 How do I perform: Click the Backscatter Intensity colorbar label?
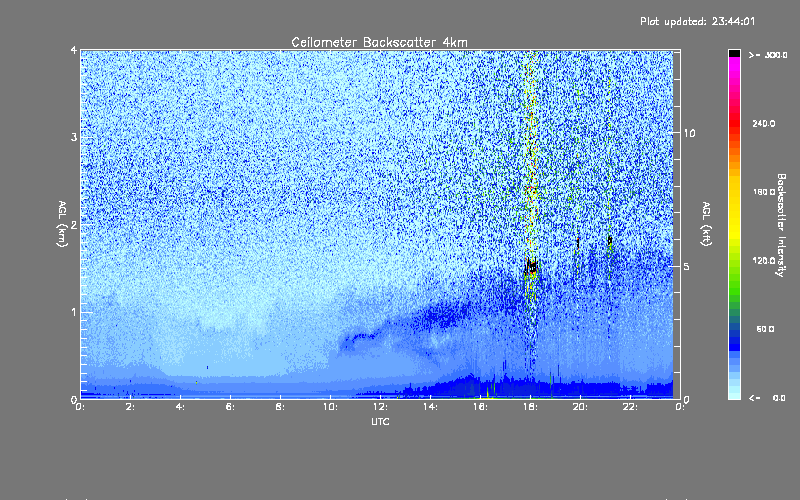(x=781, y=225)
